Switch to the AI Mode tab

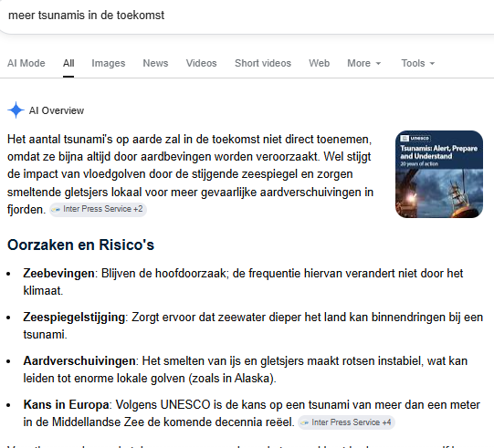coord(26,63)
